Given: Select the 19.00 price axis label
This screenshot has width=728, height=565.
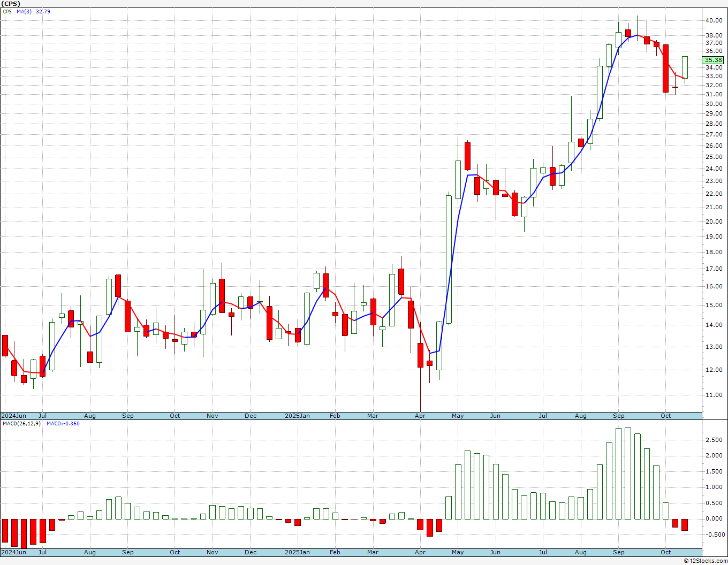Looking at the screenshot, I should 714,236.
